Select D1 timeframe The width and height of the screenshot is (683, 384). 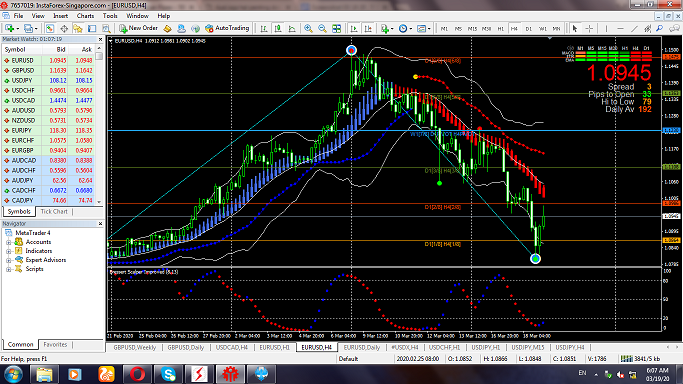tap(528, 28)
